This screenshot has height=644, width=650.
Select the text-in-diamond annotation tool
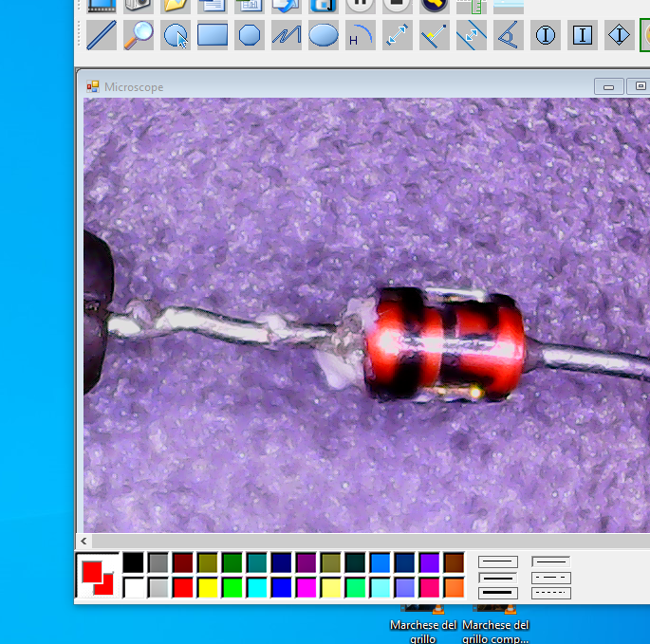tap(620, 35)
